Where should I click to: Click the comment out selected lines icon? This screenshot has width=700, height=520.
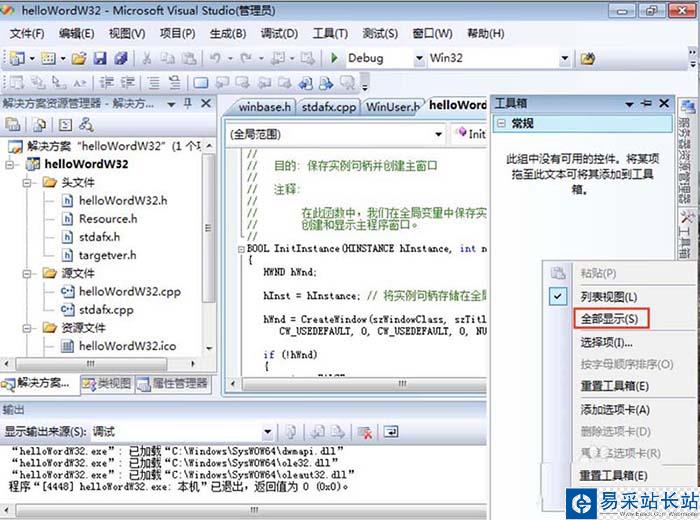point(154,83)
